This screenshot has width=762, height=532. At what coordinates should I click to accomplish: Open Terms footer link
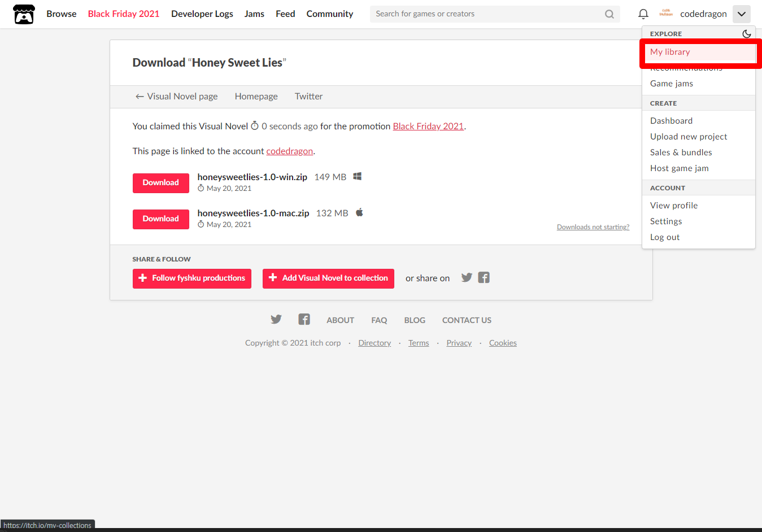pos(419,343)
